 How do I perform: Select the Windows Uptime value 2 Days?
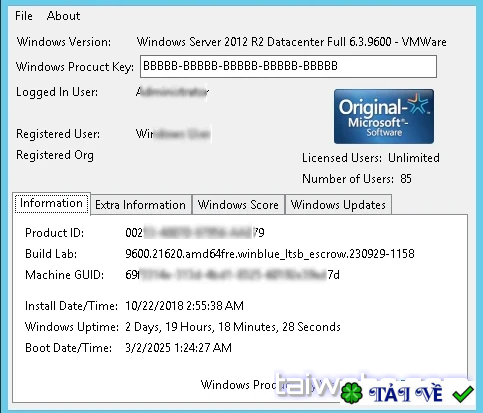233,327
